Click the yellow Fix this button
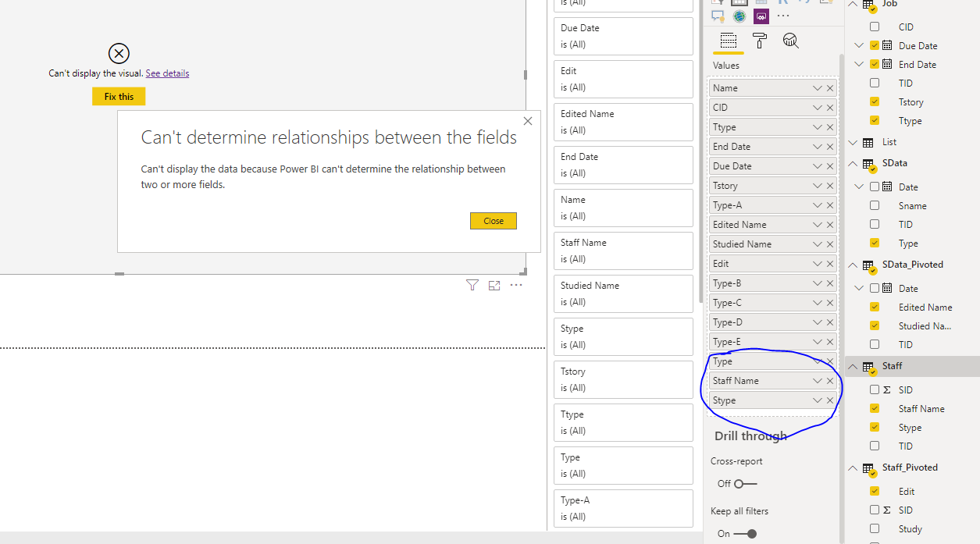 [x=119, y=97]
